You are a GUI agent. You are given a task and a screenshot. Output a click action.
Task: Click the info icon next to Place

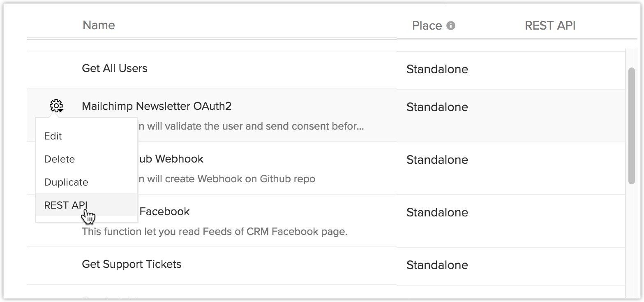coord(451,26)
